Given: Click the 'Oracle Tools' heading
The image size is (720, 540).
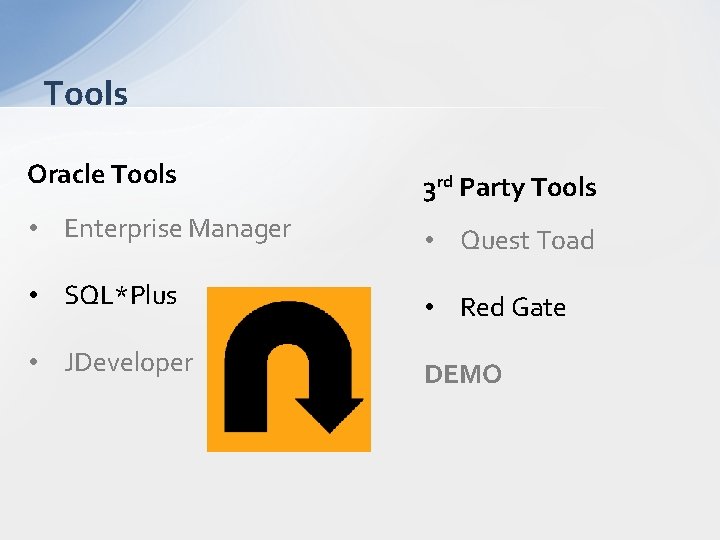Looking at the screenshot, I should click(x=102, y=174).
